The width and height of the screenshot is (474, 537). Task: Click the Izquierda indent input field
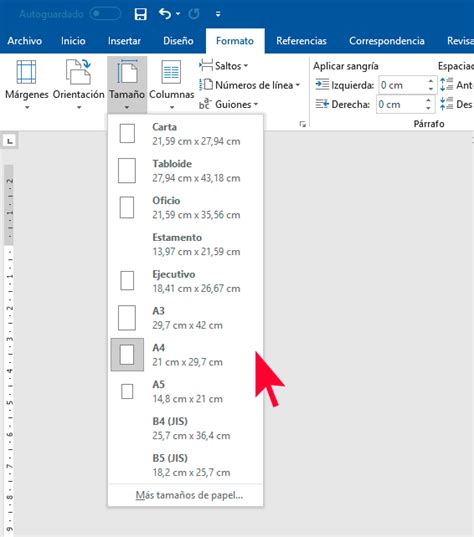click(x=402, y=85)
